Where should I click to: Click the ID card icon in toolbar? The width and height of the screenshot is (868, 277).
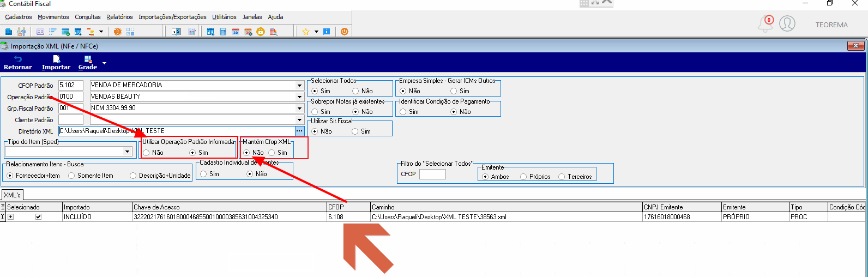pos(40,32)
